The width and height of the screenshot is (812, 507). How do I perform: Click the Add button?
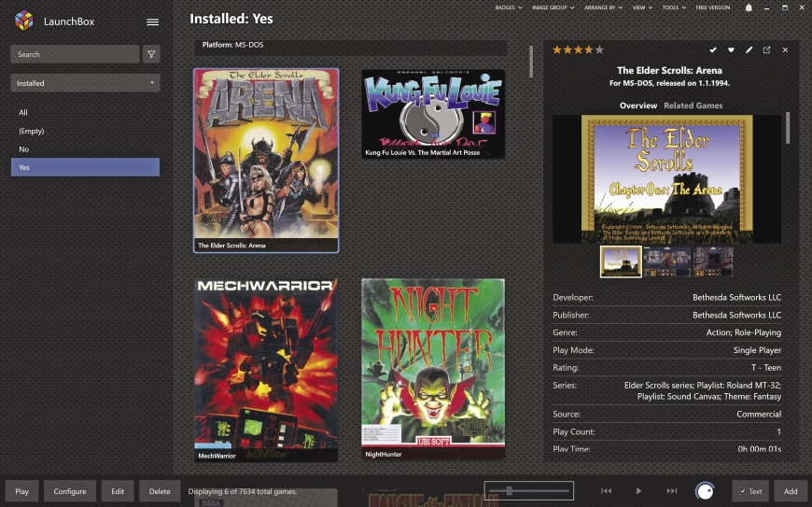pos(791,491)
